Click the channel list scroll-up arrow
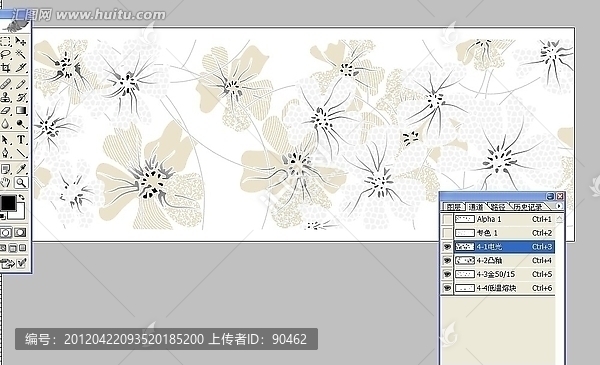The height and width of the screenshot is (365, 600). (559, 219)
